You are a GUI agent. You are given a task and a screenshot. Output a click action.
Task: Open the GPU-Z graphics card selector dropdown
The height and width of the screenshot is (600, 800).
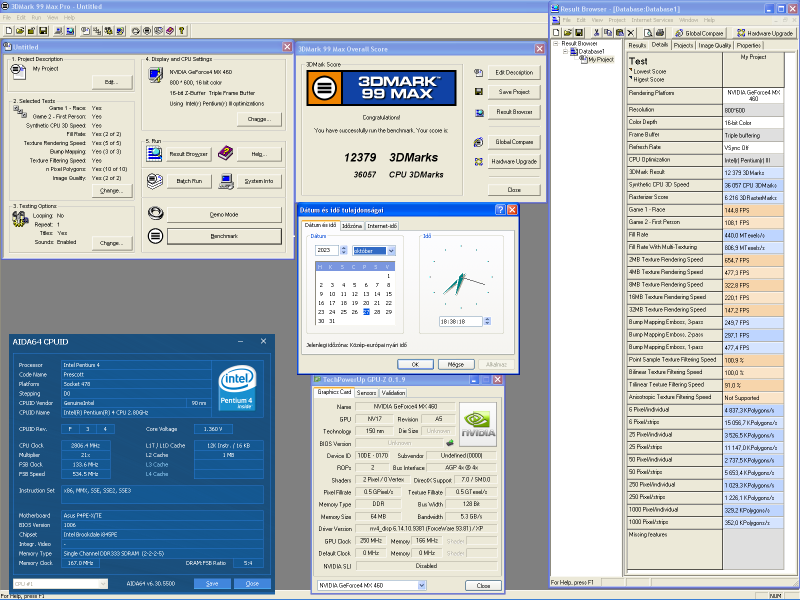422,585
